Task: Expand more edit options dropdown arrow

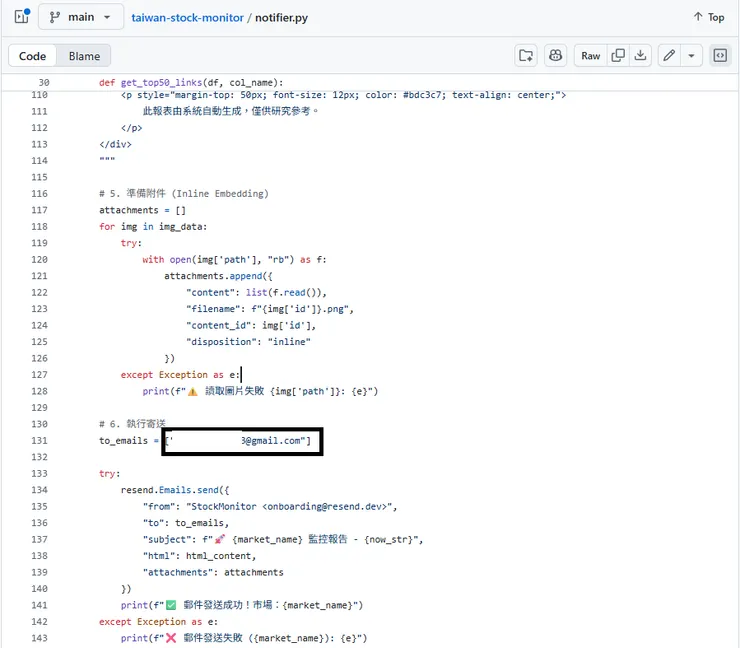Action: point(692,56)
